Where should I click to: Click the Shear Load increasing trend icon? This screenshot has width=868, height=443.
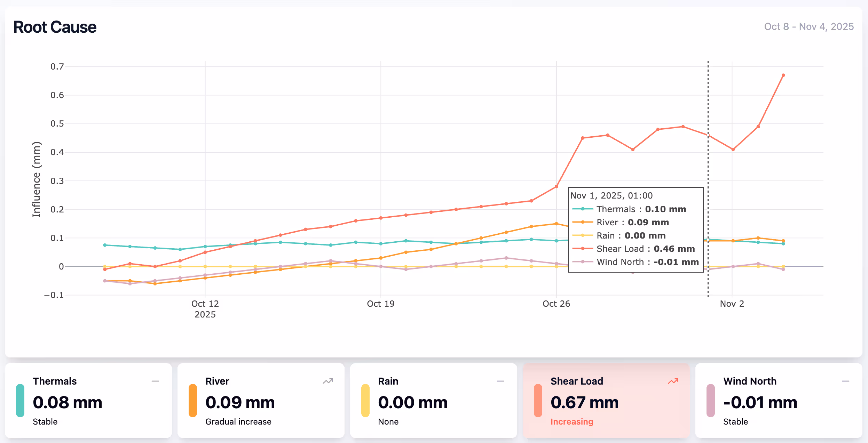point(673,381)
